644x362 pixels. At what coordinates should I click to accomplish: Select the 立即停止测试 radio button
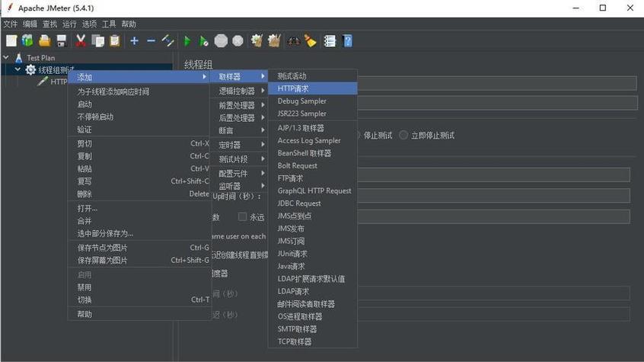(403, 135)
